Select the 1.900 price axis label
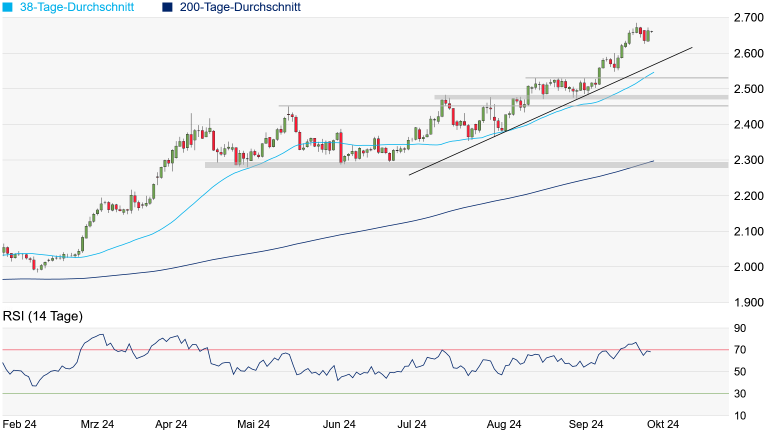765x430 pixels. coord(748,303)
